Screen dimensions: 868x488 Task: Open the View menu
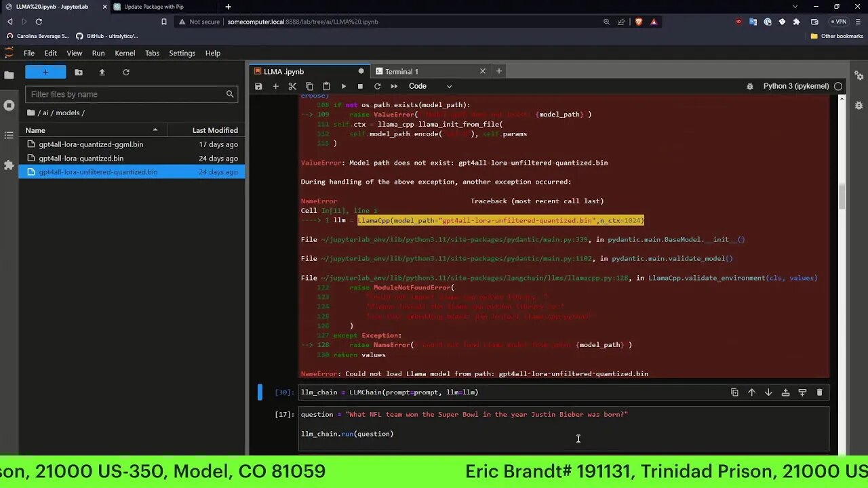(x=75, y=53)
